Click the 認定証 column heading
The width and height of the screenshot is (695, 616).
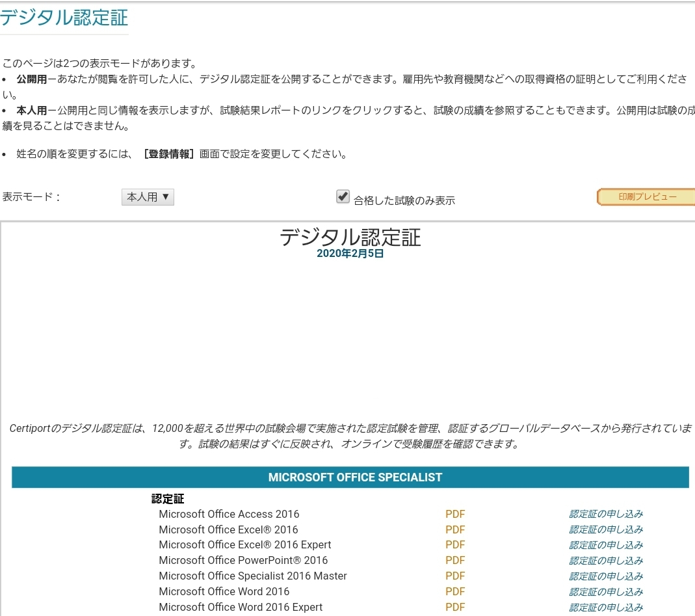(x=168, y=499)
